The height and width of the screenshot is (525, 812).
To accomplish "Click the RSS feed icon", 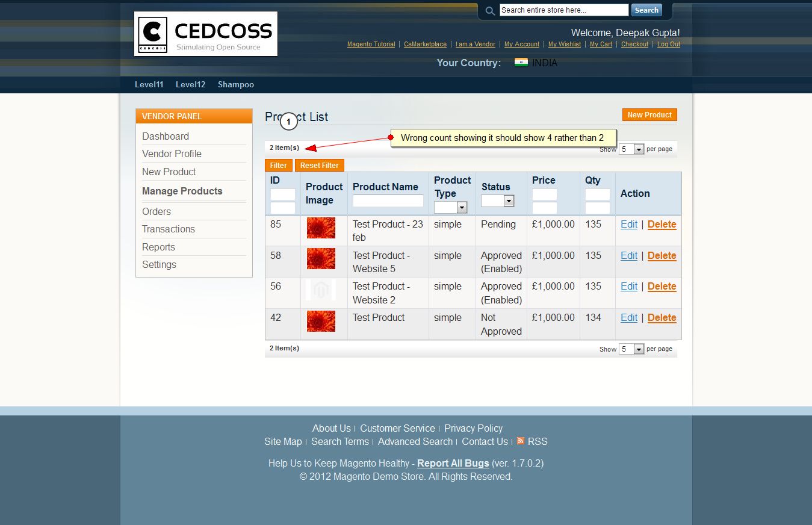I will (521, 441).
